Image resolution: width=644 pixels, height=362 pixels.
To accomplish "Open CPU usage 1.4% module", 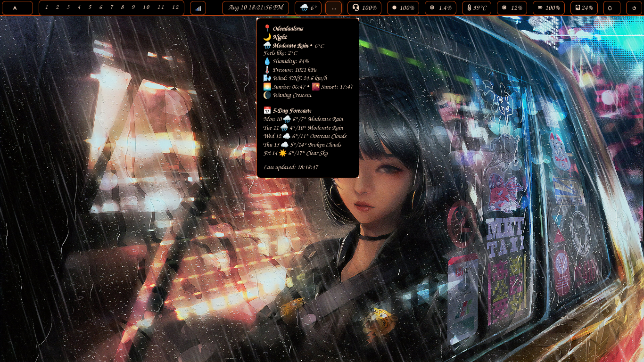I will [x=440, y=8].
